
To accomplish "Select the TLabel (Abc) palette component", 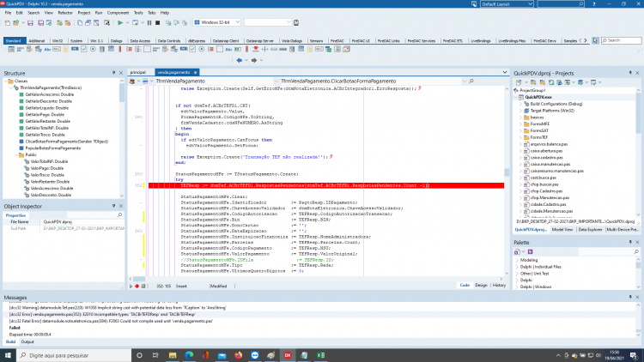I will tap(47, 49).
